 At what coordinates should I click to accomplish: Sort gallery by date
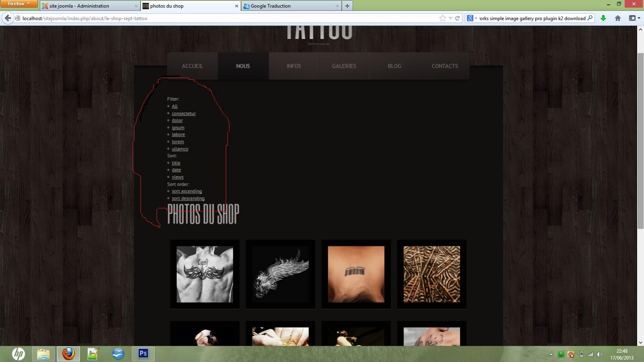point(176,170)
